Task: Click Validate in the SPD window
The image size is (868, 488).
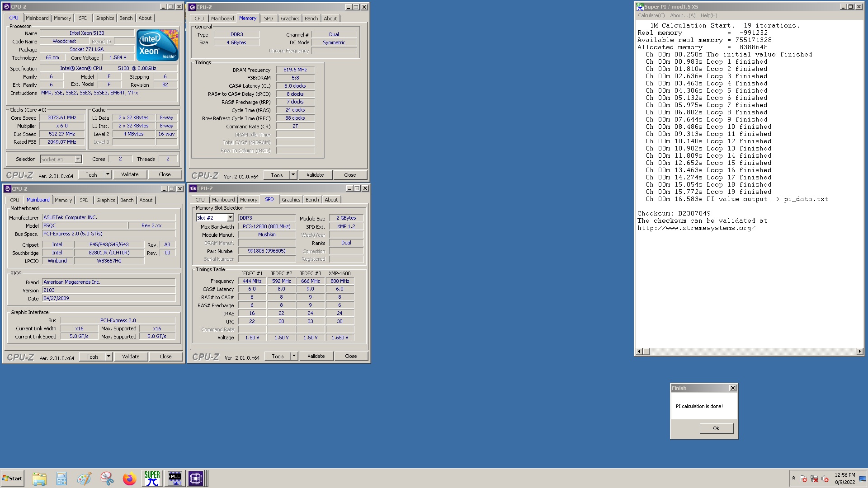Action: pyautogui.click(x=316, y=356)
